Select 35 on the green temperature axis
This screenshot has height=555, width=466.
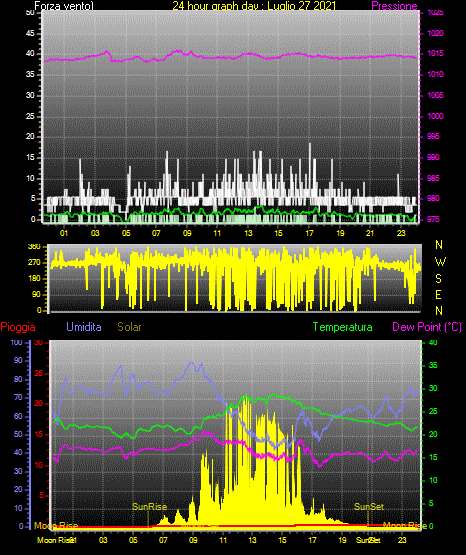(x=433, y=365)
